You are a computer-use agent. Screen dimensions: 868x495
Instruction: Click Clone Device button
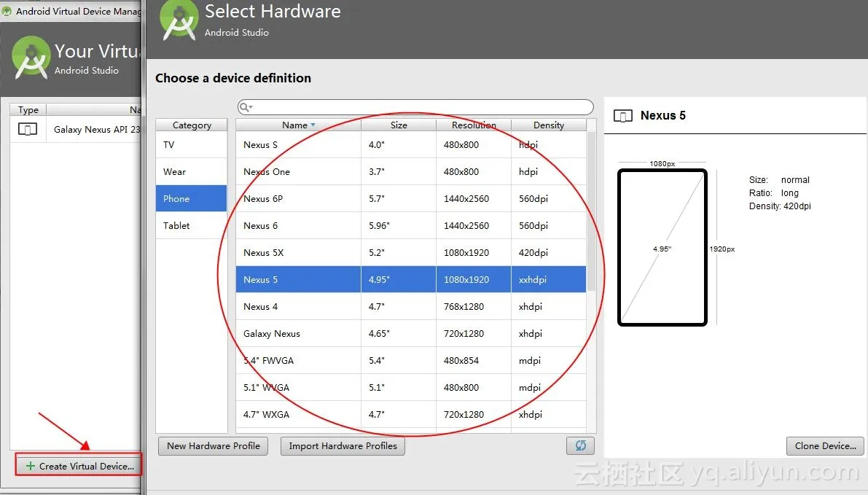coord(825,445)
